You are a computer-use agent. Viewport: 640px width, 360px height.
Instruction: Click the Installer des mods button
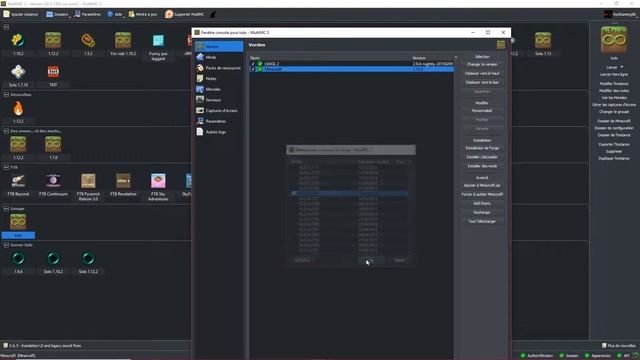482,166
